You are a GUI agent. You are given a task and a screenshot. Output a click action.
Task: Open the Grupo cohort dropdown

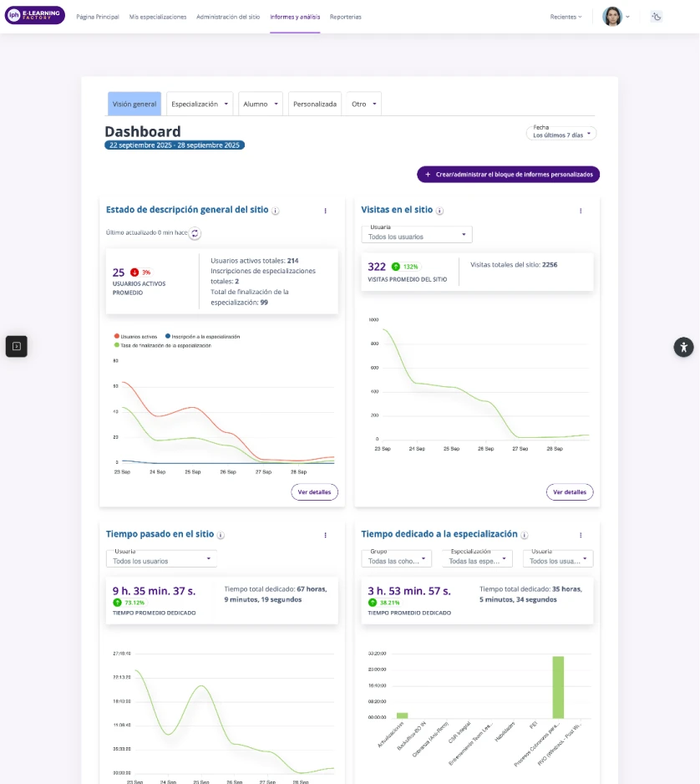pos(396,560)
